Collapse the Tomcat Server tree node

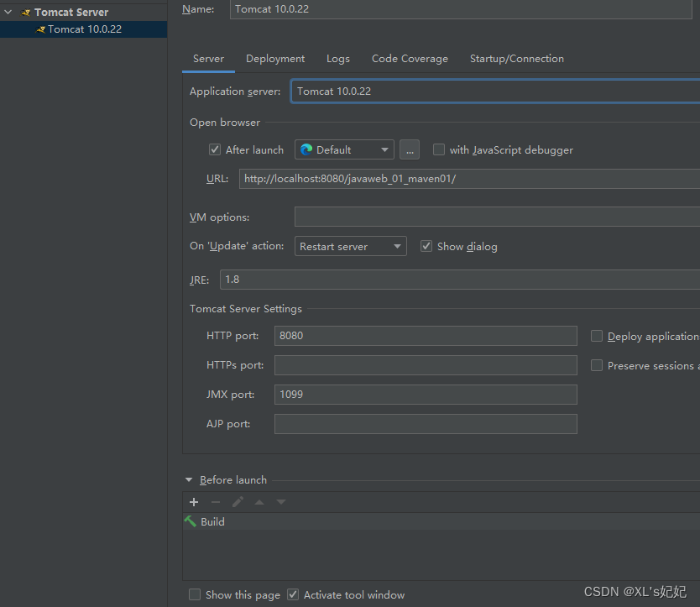coord(8,12)
